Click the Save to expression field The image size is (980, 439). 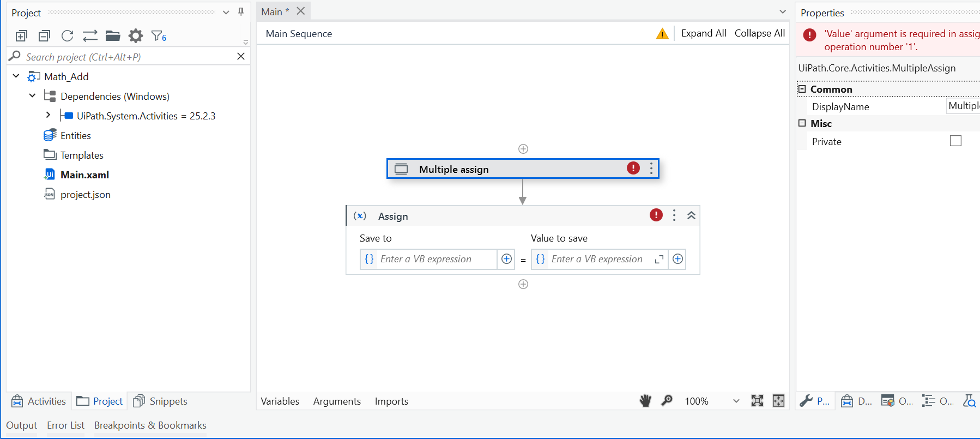click(x=428, y=259)
